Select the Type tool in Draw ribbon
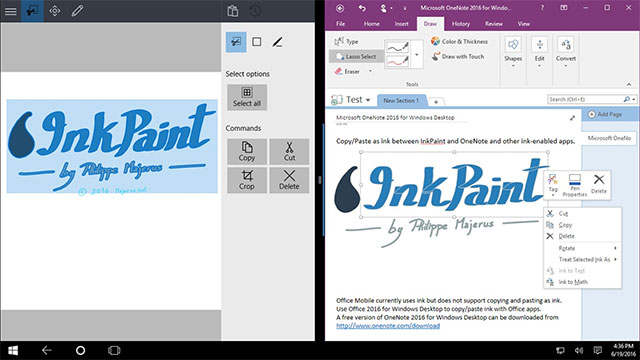Image resolution: width=640 pixels, height=360 pixels. (346, 41)
